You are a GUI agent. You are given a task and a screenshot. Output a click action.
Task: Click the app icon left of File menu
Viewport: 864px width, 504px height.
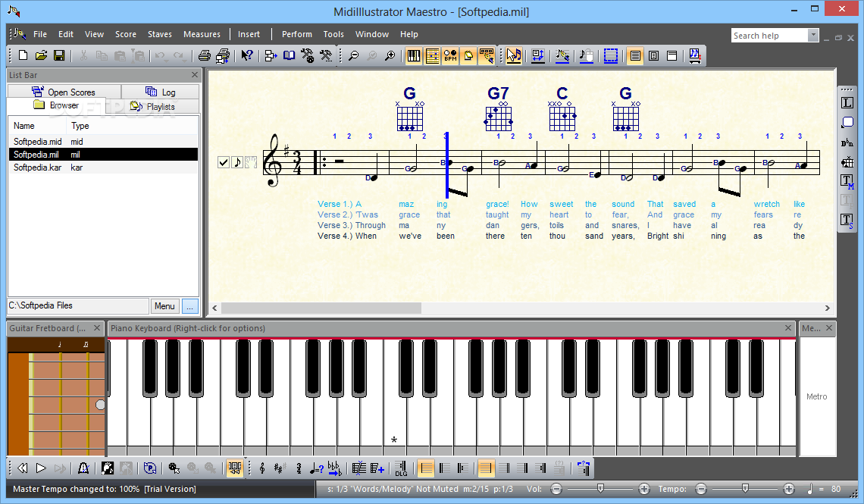pos(18,33)
